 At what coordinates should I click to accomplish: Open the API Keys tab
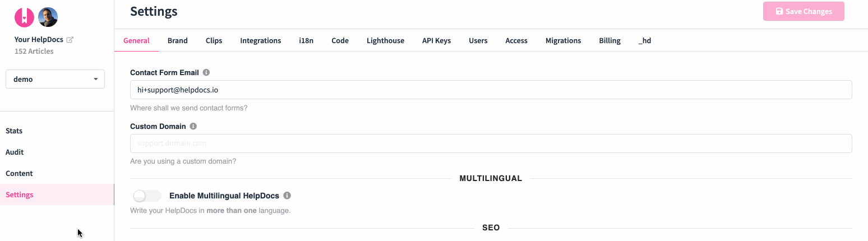436,40
